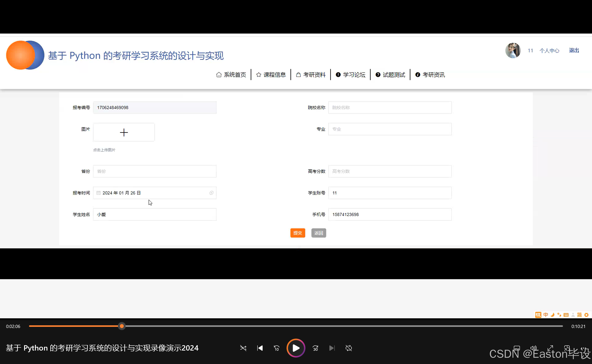
Task: Toggle repeat mode in the player
Action: coord(349,348)
